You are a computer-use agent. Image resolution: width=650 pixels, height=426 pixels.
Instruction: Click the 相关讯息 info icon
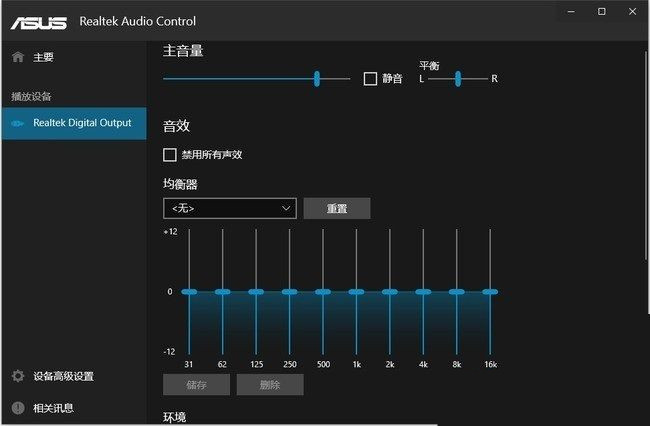[17, 407]
